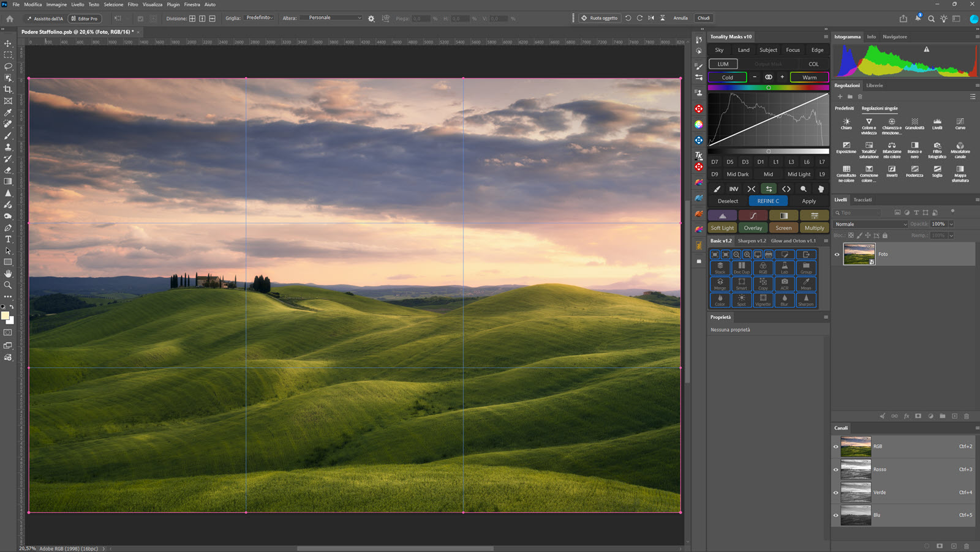Toggle visibility of the Verde channel
Screen dimensions: 980x552
click(x=835, y=493)
